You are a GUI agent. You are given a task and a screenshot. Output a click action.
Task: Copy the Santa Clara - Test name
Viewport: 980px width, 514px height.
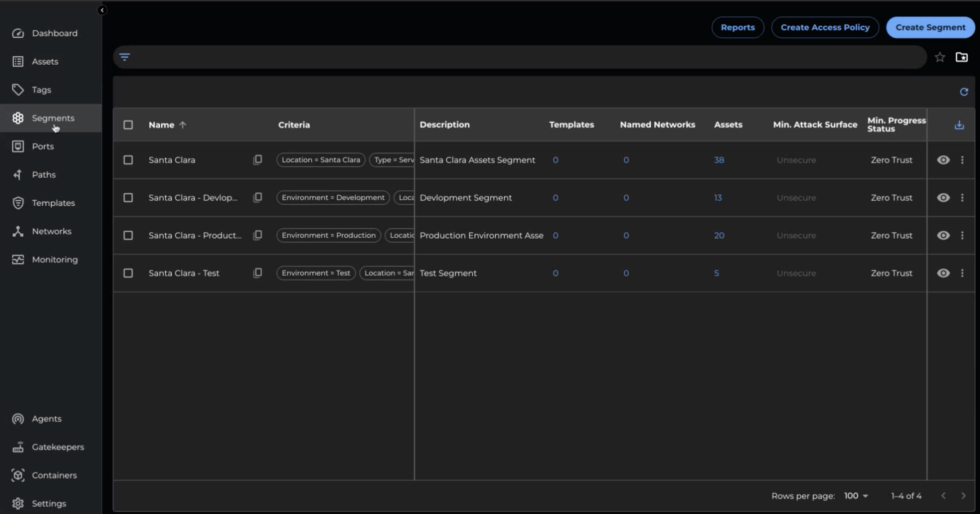258,273
